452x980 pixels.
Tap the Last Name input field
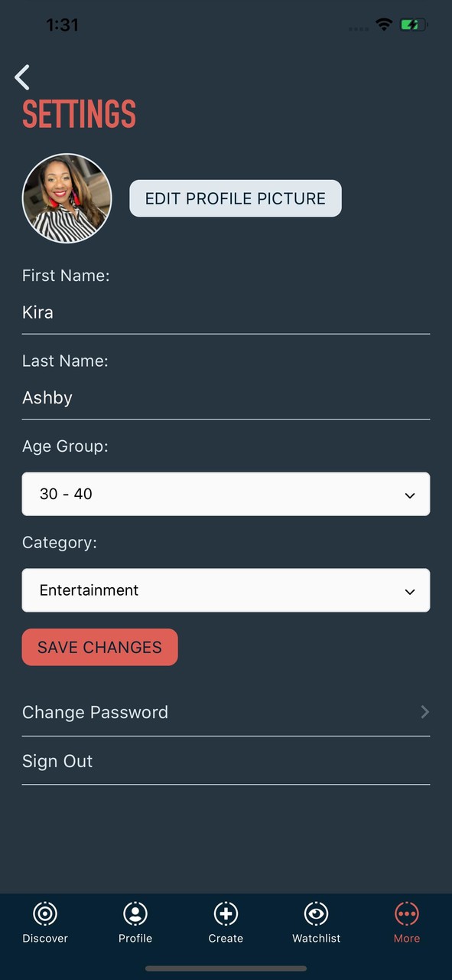coord(226,397)
